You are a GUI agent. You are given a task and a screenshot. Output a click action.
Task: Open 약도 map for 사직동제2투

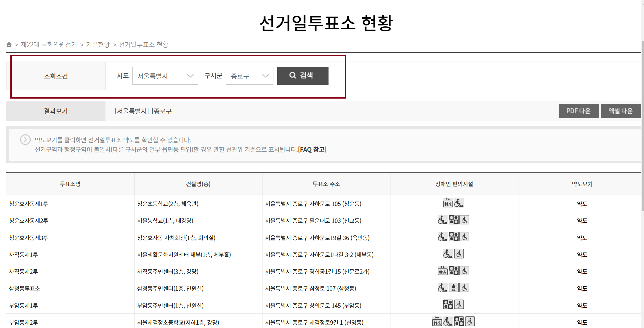pyautogui.click(x=582, y=271)
